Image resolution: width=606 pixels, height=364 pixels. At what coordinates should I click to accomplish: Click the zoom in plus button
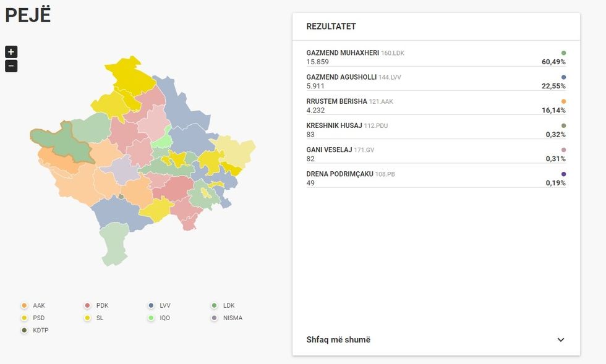coord(11,52)
